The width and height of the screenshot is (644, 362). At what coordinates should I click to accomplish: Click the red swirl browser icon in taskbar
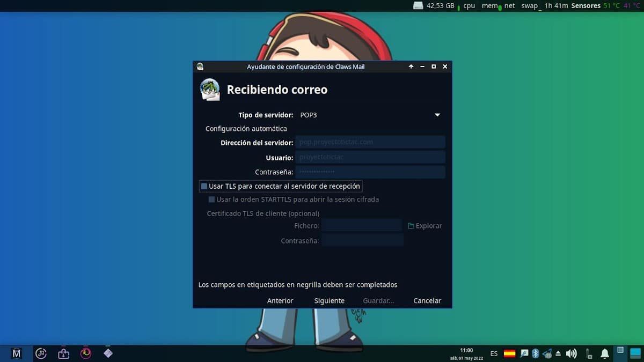coord(86,353)
